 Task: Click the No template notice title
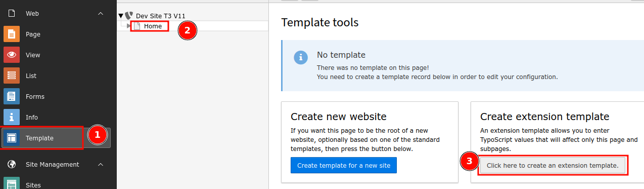pos(341,55)
